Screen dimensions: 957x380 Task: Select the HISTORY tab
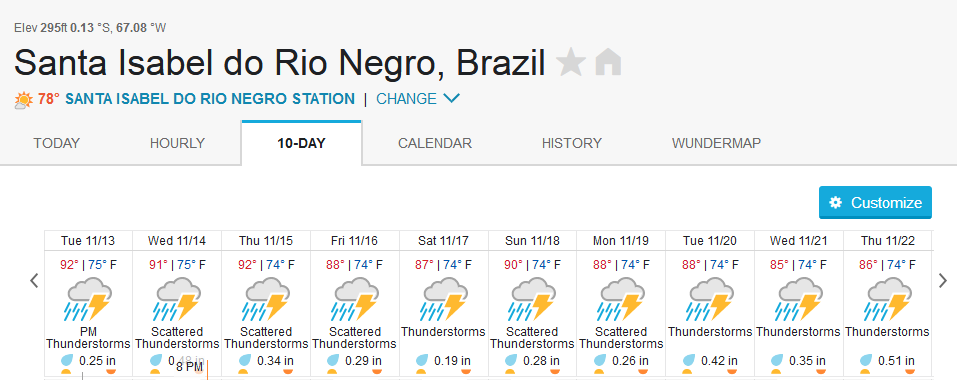click(572, 143)
